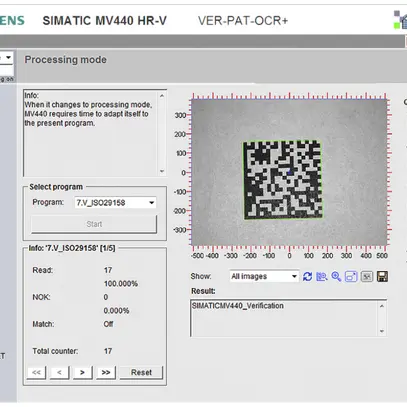Open the Show 'All images' dropdown
Image resolution: width=407 pixels, height=407 pixels.
(264, 276)
